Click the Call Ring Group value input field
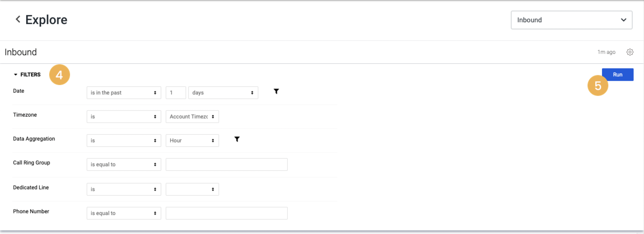The image size is (644, 234). click(226, 164)
